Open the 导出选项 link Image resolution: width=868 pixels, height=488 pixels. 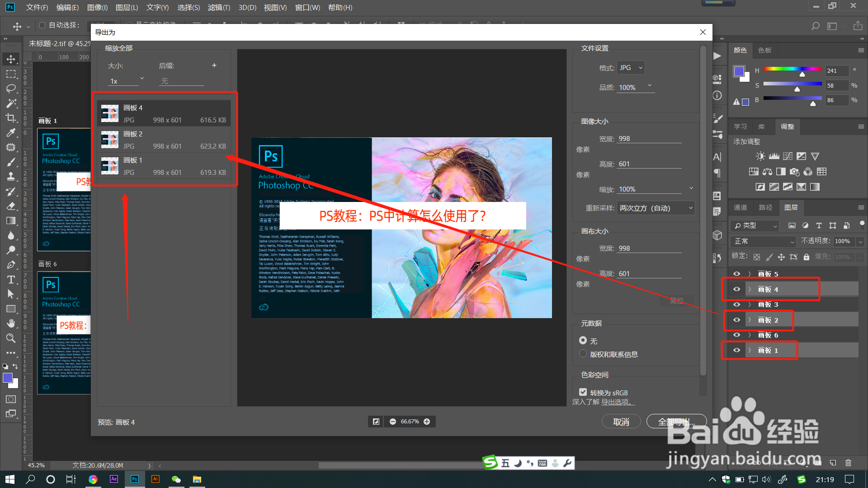[618, 402]
